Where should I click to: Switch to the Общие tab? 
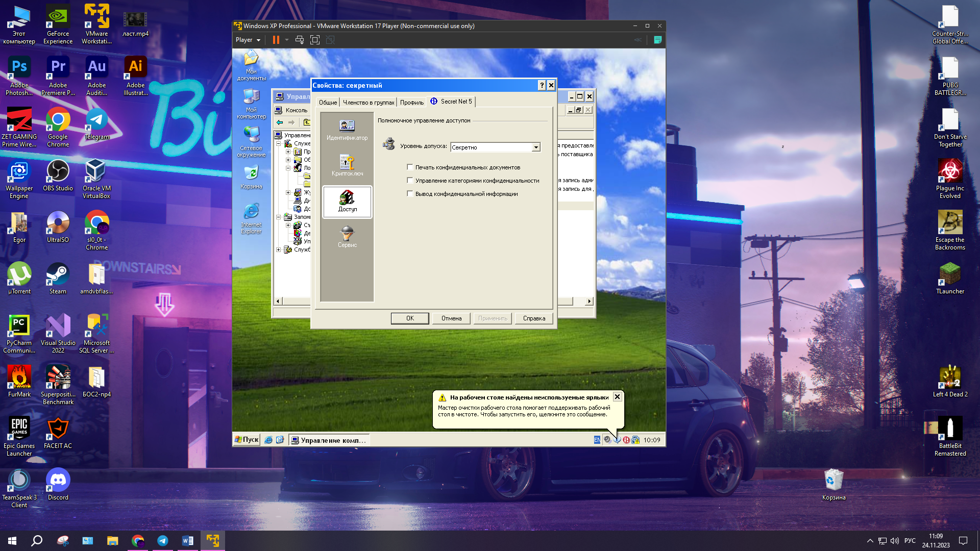pos(328,103)
